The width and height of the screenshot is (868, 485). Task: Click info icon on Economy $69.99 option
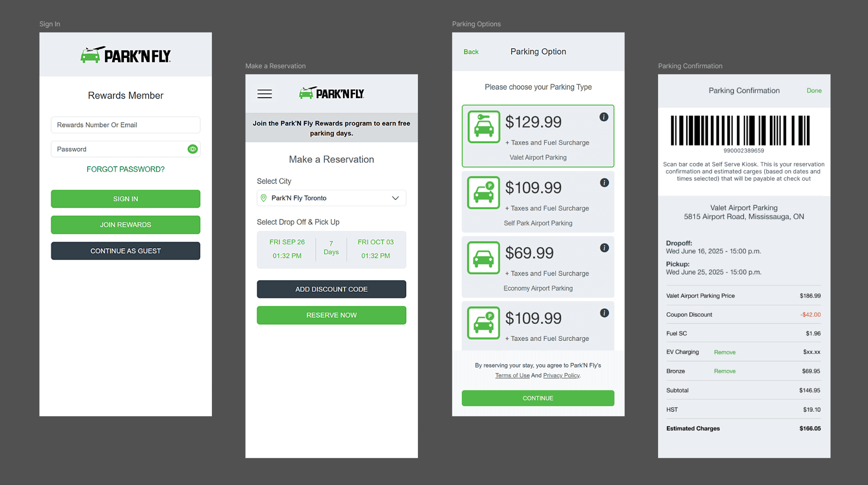tap(604, 248)
